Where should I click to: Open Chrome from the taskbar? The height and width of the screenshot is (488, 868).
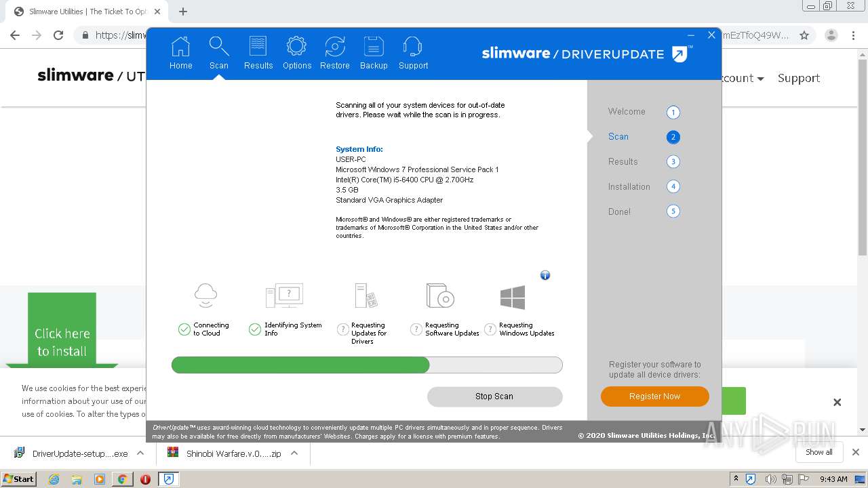[x=122, y=479]
